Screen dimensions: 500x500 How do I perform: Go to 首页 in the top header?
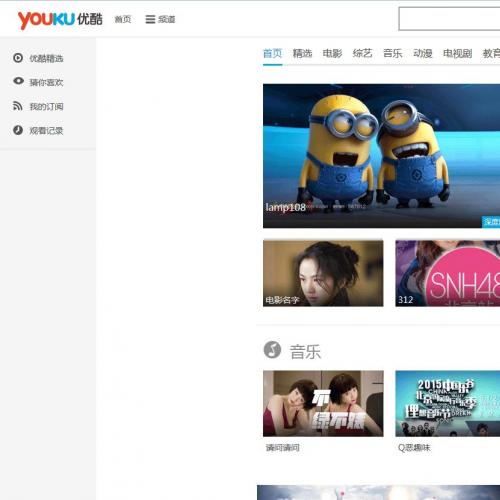point(123,19)
